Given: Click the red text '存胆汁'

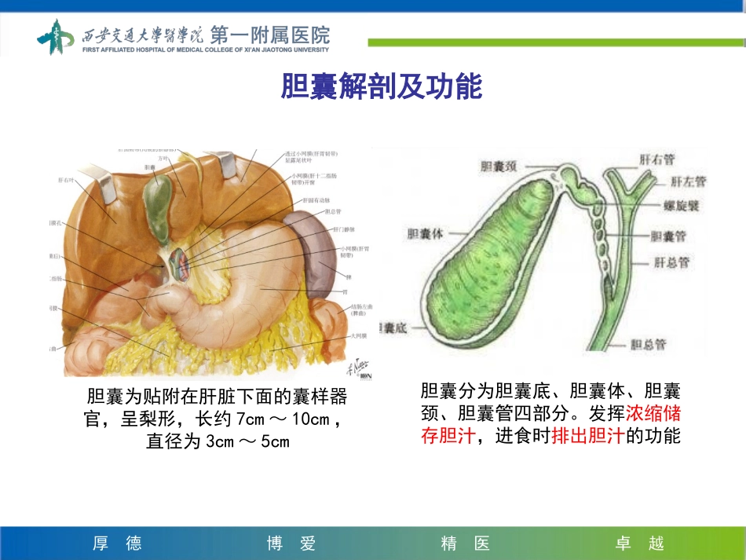Looking at the screenshot, I should click(448, 435).
